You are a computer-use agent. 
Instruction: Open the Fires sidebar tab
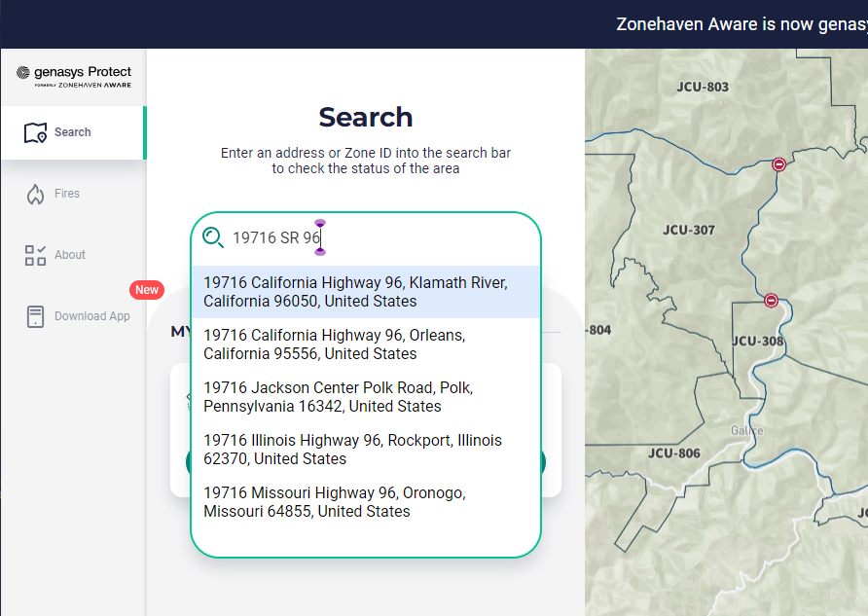tap(73, 194)
